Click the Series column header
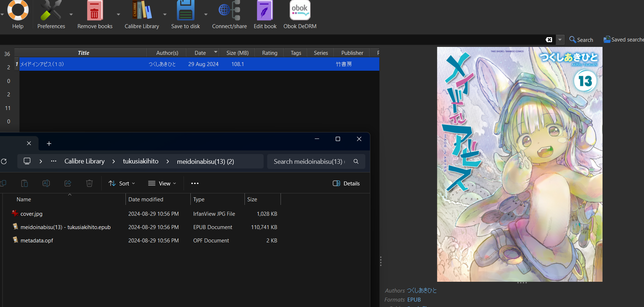The height and width of the screenshot is (307, 644). [x=321, y=53]
